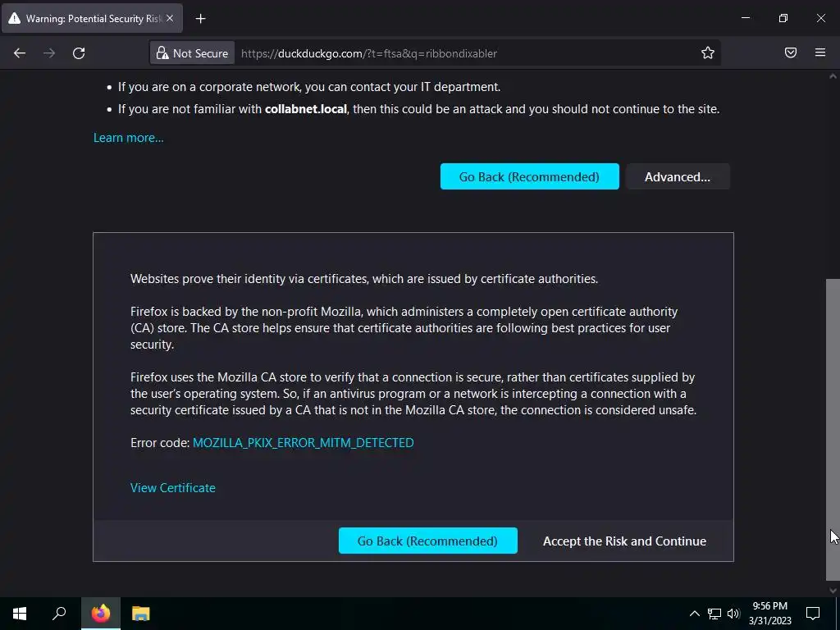Click the Firefox taskbar icon
This screenshot has height=630, width=840.
101,614
